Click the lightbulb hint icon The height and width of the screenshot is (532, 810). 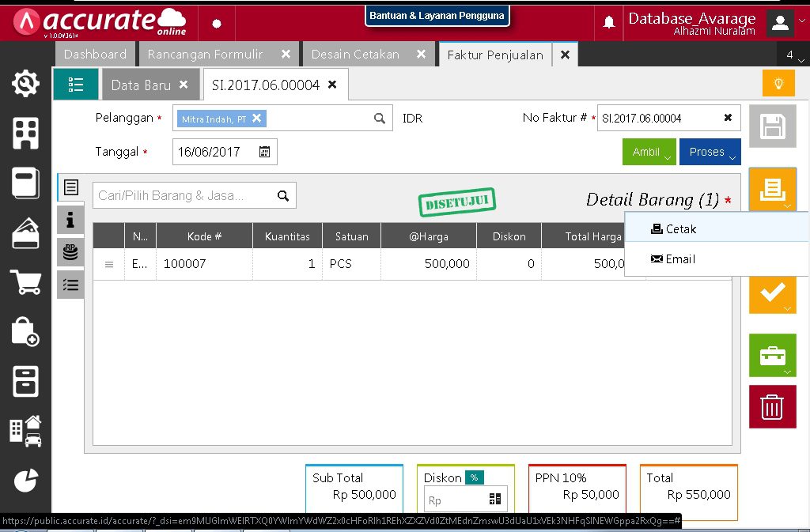coord(778,83)
